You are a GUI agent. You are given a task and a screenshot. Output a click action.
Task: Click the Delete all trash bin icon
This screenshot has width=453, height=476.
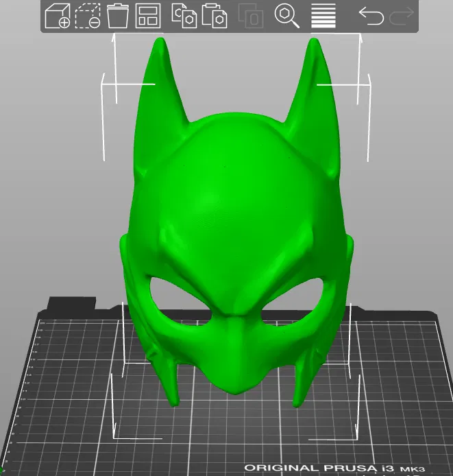click(118, 16)
